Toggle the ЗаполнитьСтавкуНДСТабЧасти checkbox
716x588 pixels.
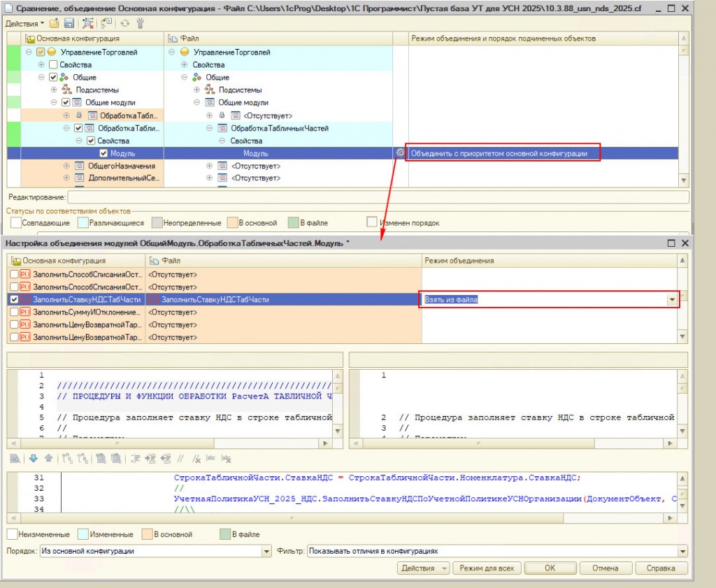[x=14, y=299]
